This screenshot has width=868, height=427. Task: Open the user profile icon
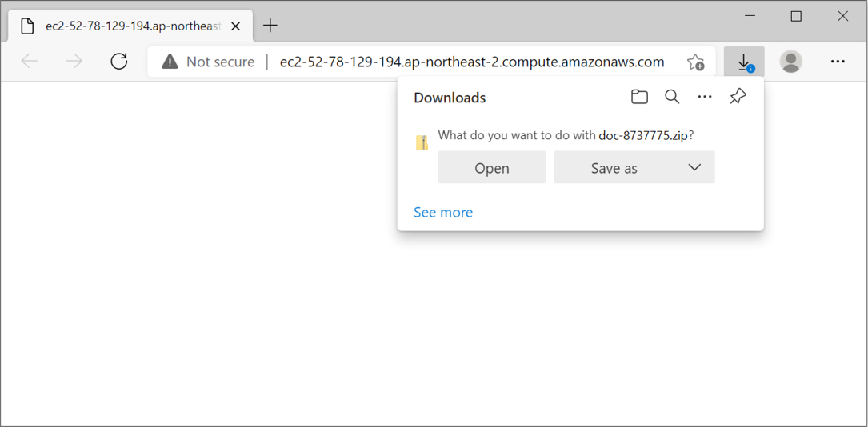(791, 62)
